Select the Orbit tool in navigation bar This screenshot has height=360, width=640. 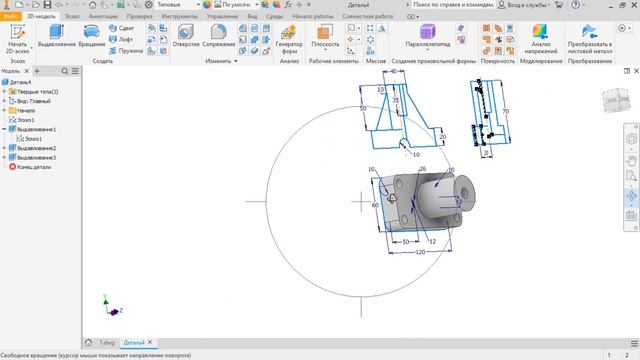pos(631,196)
